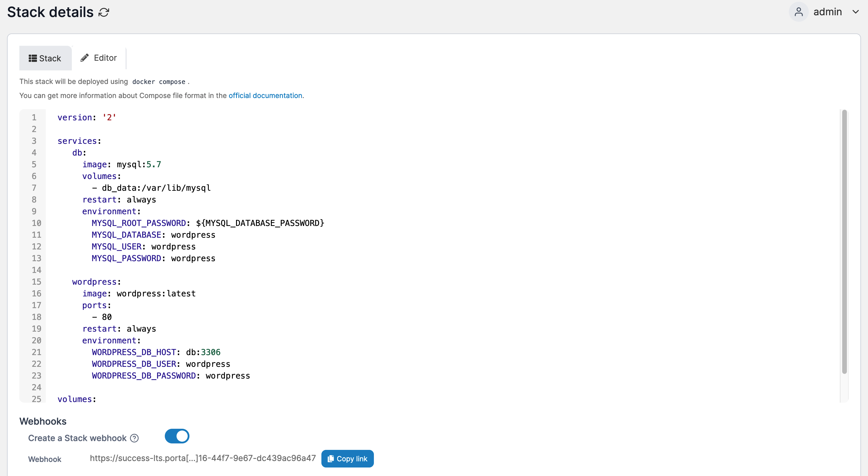Click the image: wordpress:latest line
Screen dimensions: 868x476
[139, 294]
